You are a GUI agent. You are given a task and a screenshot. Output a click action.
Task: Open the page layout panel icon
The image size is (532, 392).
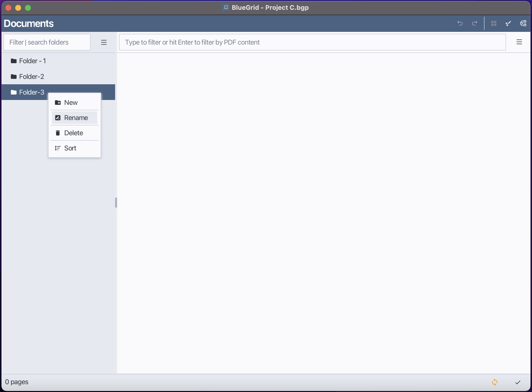pyautogui.click(x=523, y=23)
